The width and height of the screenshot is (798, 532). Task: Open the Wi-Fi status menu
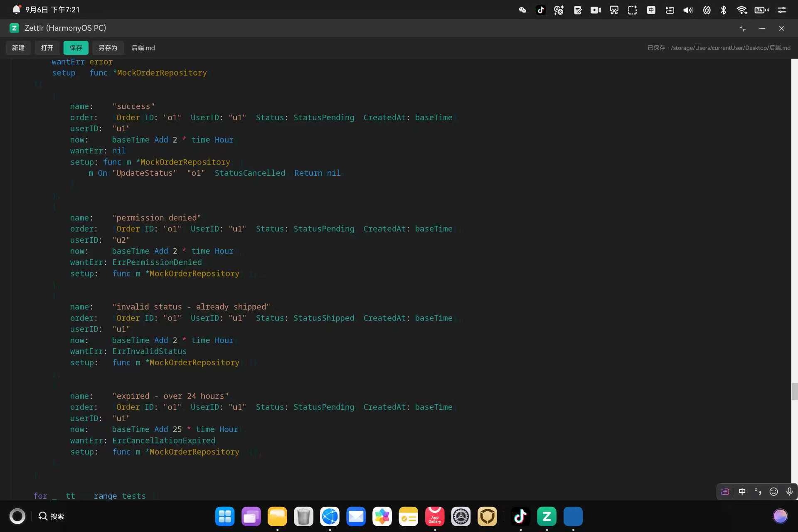742,10
